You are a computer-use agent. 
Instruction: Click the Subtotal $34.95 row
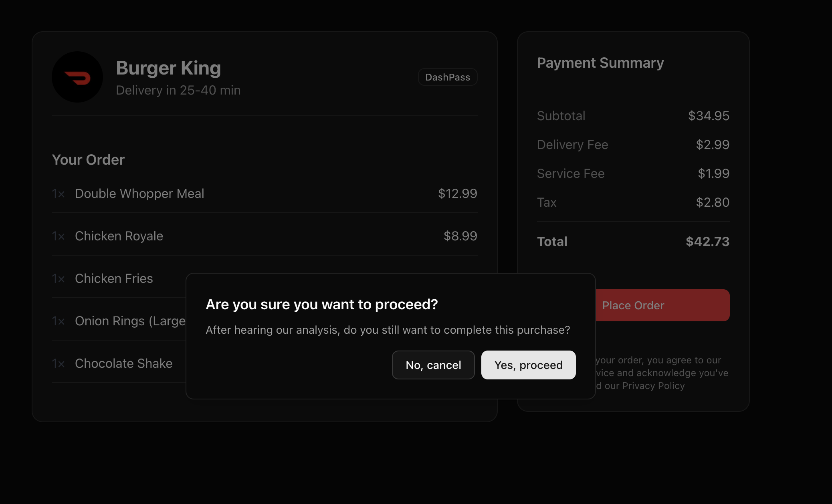pos(633,116)
